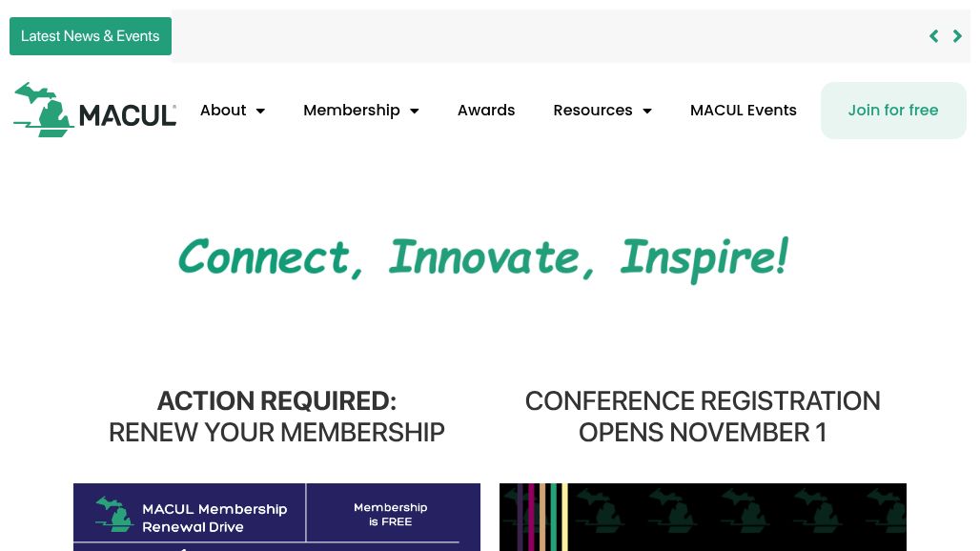Click the Connect, Innovate, Inspire headline
The height and width of the screenshot is (551, 980).
[x=483, y=257]
